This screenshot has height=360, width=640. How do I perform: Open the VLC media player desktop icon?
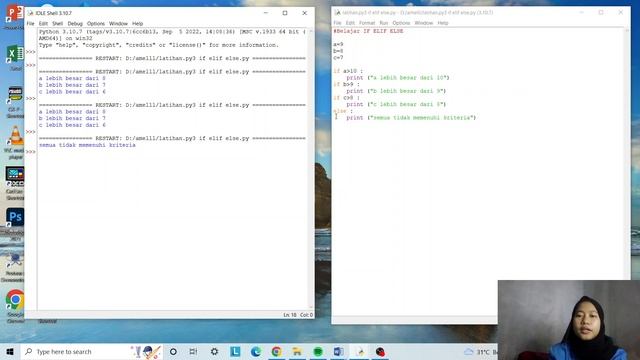[16, 136]
